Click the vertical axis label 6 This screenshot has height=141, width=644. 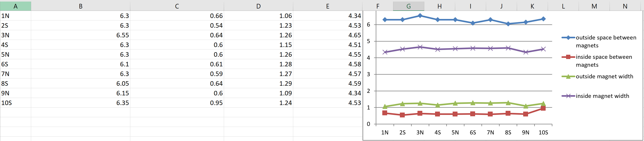[x=369, y=25]
